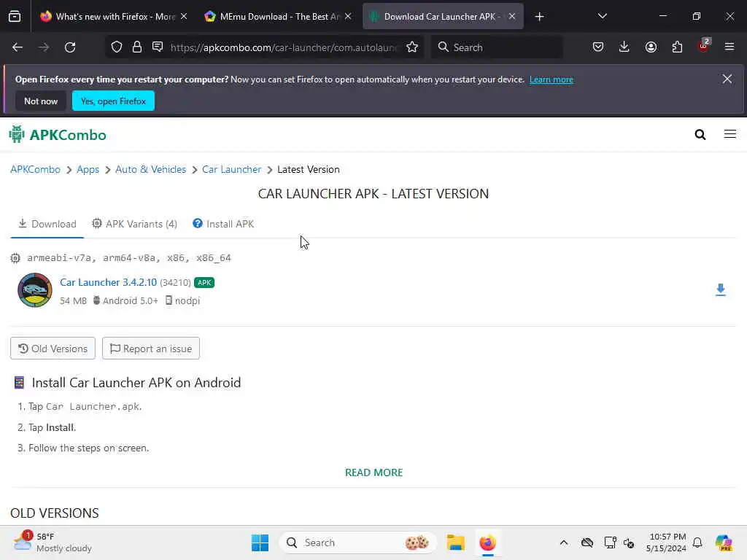
Task: Open the Windows Start menu
Action: click(260, 542)
